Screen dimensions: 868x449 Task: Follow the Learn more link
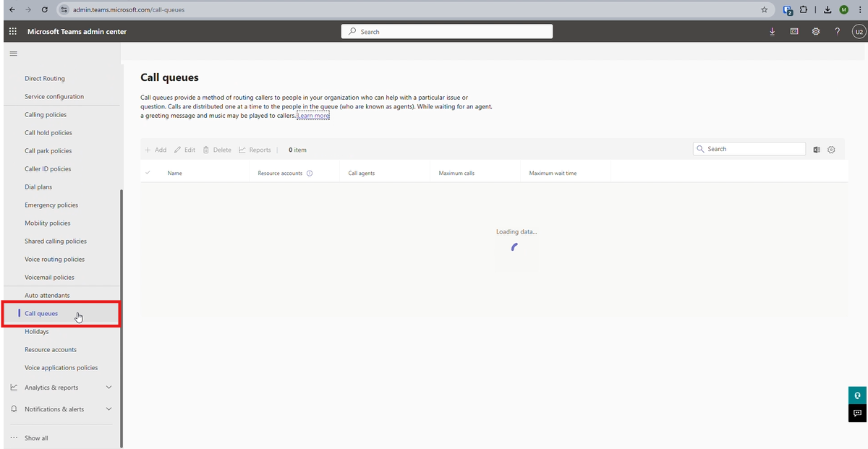click(x=313, y=116)
